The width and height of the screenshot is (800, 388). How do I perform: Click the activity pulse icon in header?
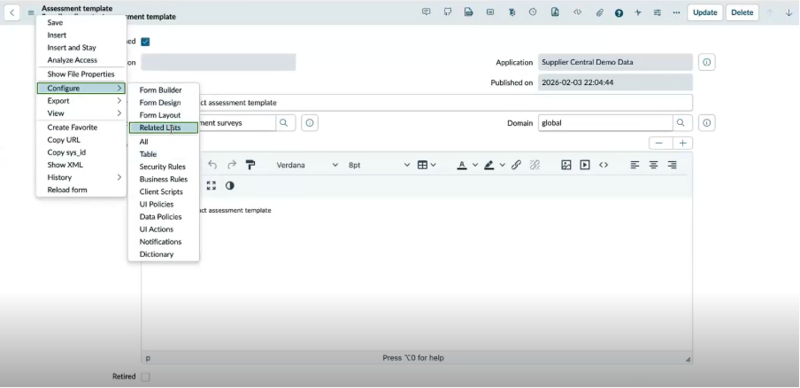(x=638, y=13)
